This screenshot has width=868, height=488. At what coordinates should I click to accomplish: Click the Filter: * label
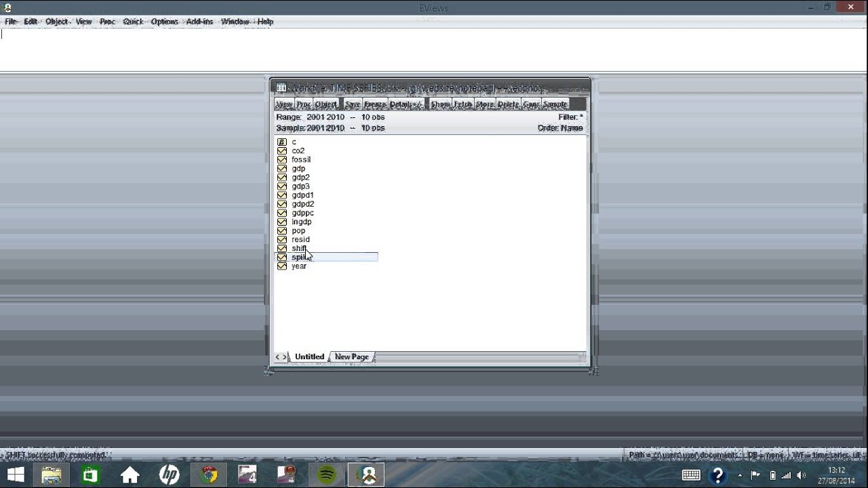(x=570, y=117)
